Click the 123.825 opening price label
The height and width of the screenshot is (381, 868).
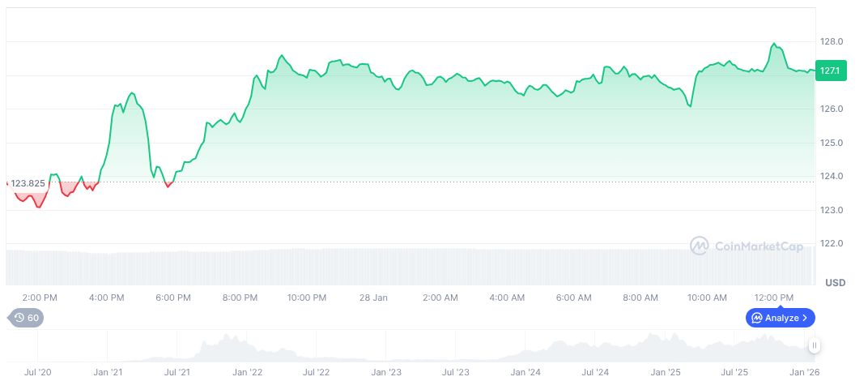pos(28,183)
